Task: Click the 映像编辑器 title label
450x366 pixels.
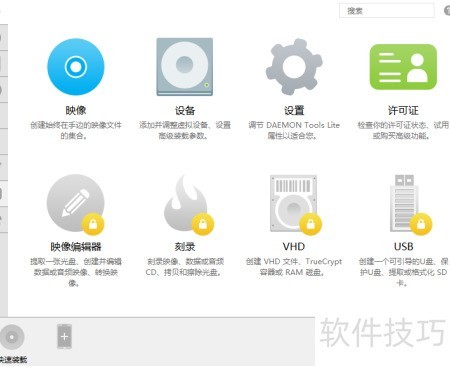Action: 76,247
